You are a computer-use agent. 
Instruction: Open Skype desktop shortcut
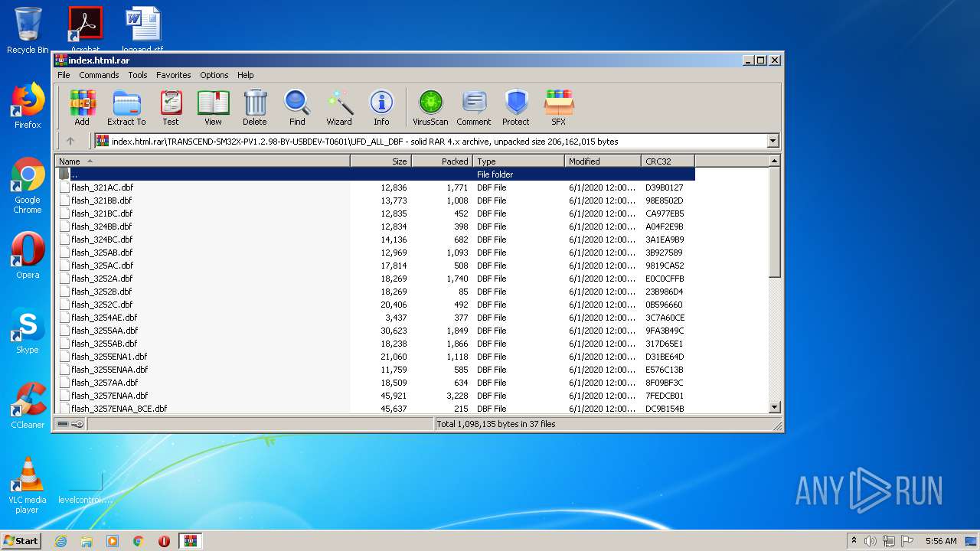click(28, 331)
